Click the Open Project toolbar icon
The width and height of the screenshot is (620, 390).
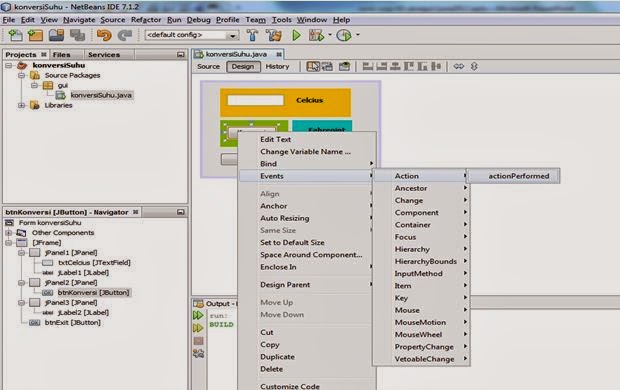tap(57, 36)
